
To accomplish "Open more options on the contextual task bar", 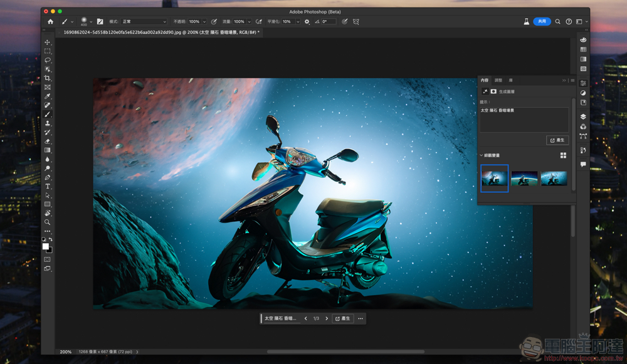I will 361,318.
